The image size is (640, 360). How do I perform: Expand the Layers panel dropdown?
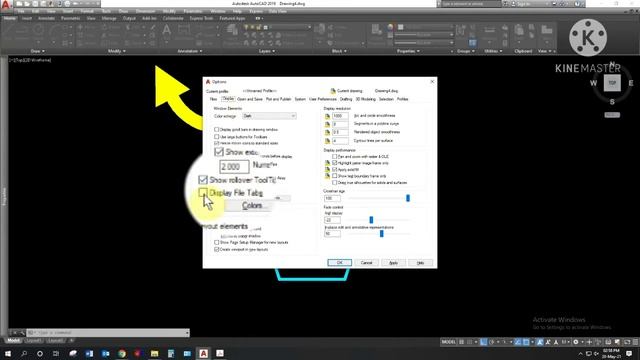point(267,51)
